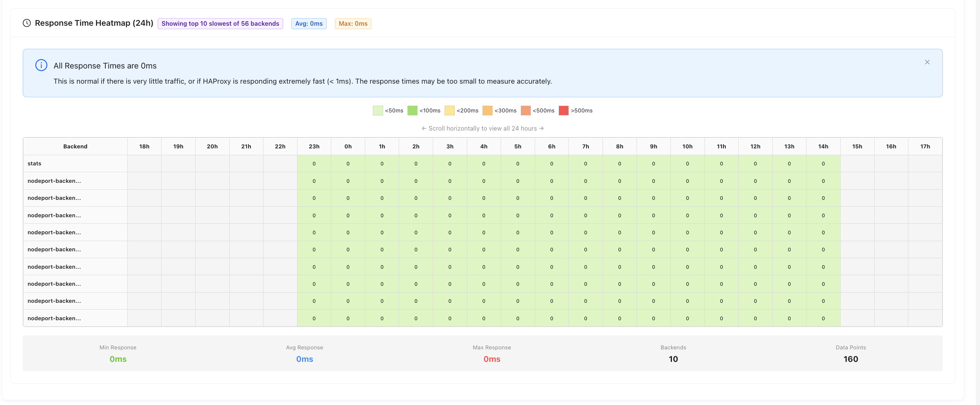Click the '10h' column header

(687, 146)
